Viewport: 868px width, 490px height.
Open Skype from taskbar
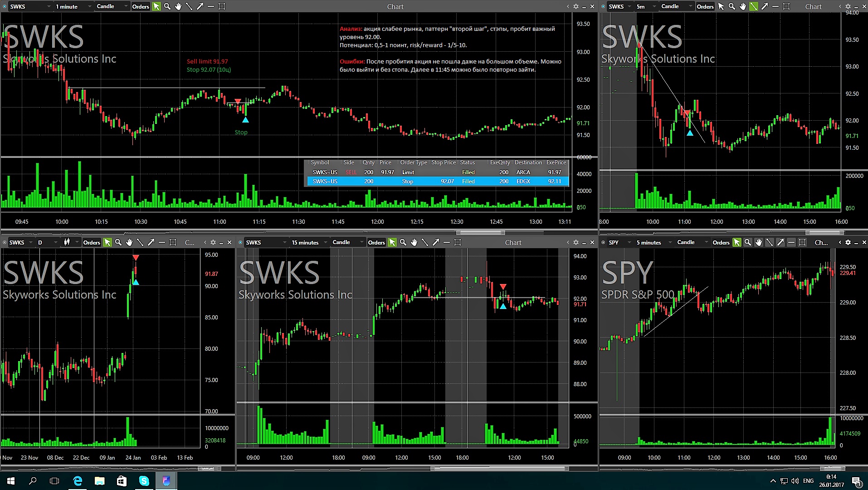(144, 480)
